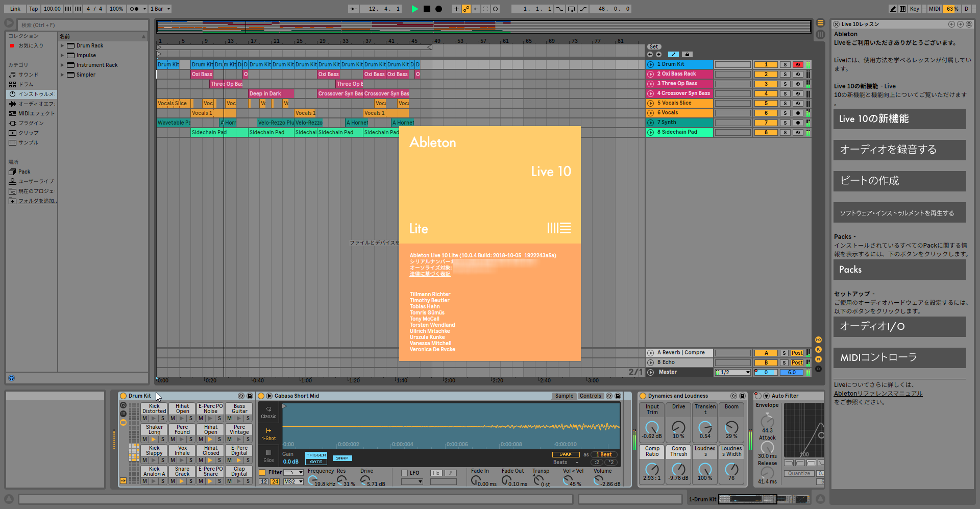Unfold the 1 Drum Kit track

[x=651, y=64]
